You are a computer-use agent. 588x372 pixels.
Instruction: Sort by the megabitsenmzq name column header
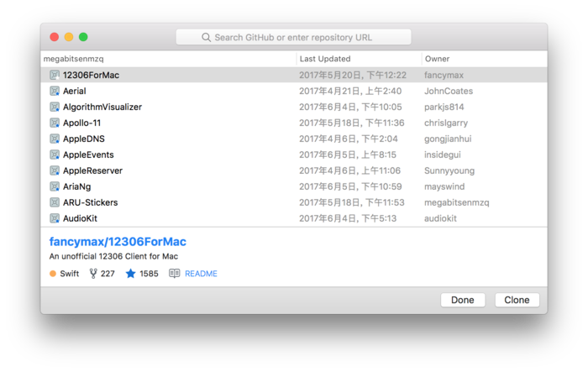tap(168, 59)
